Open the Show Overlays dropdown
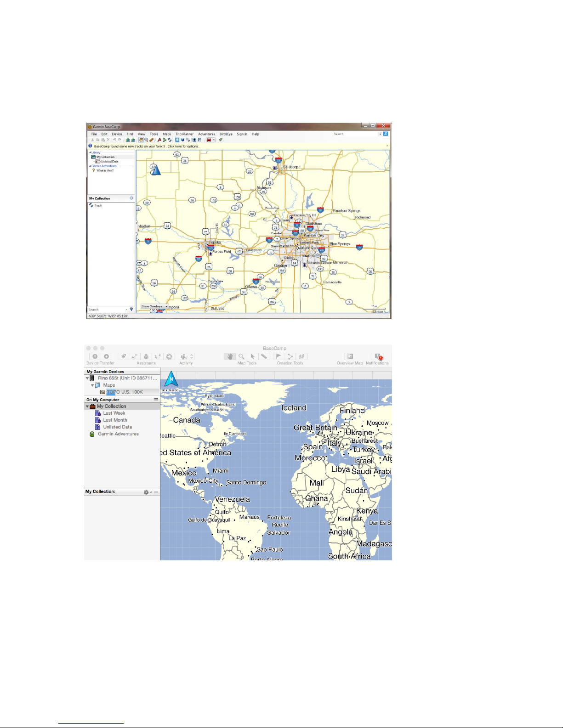Image resolution: width=563 pixels, height=728 pixels. 154,306
